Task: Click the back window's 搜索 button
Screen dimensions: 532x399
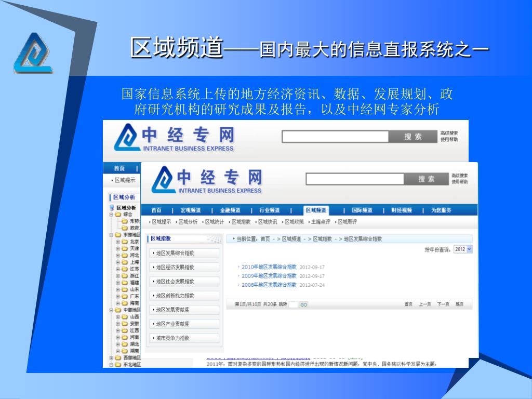Action: (413, 137)
